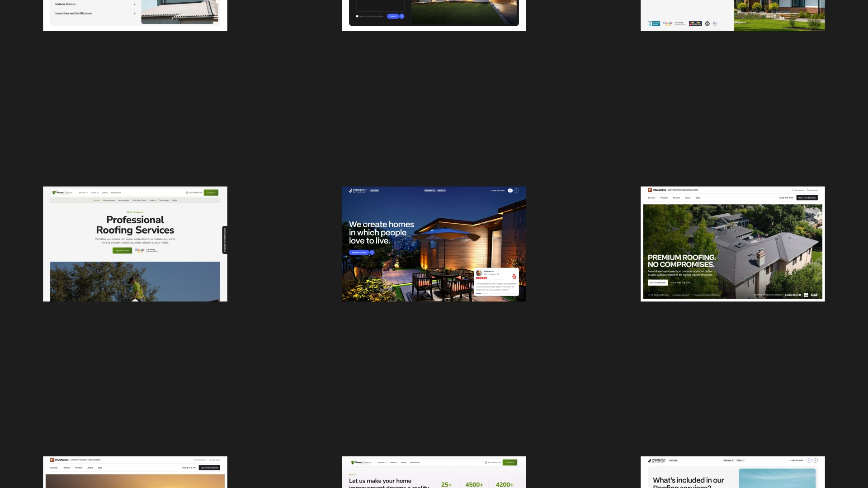This screenshot has width=868, height=488.
Task: Click 4200+ statistic on First Choice page
Action: click(505, 485)
